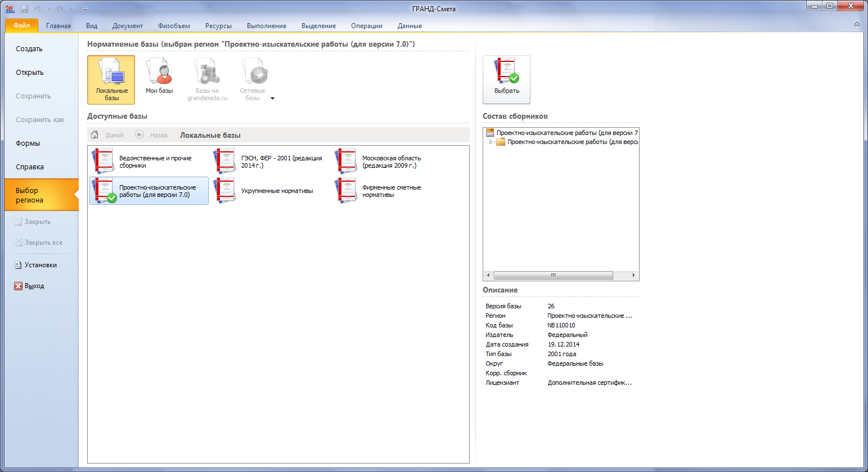Open Справка in the backstage menu

41,167
